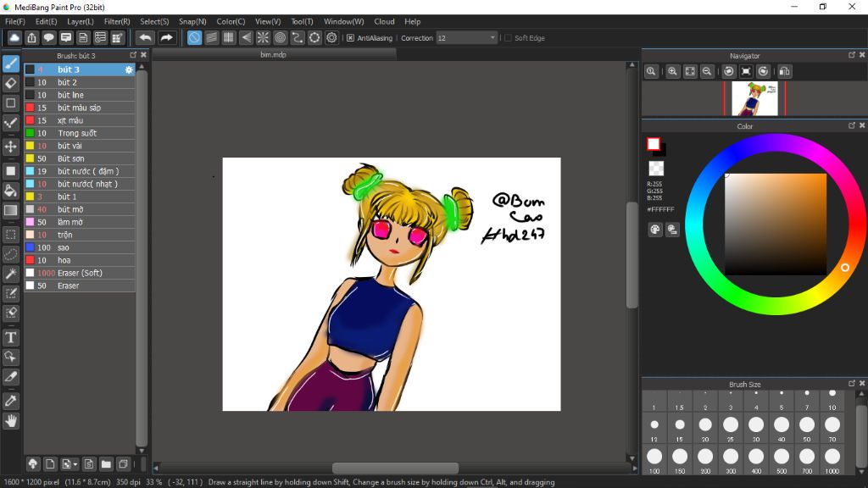Undo the last action with the toolbar arrow

pos(146,37)
